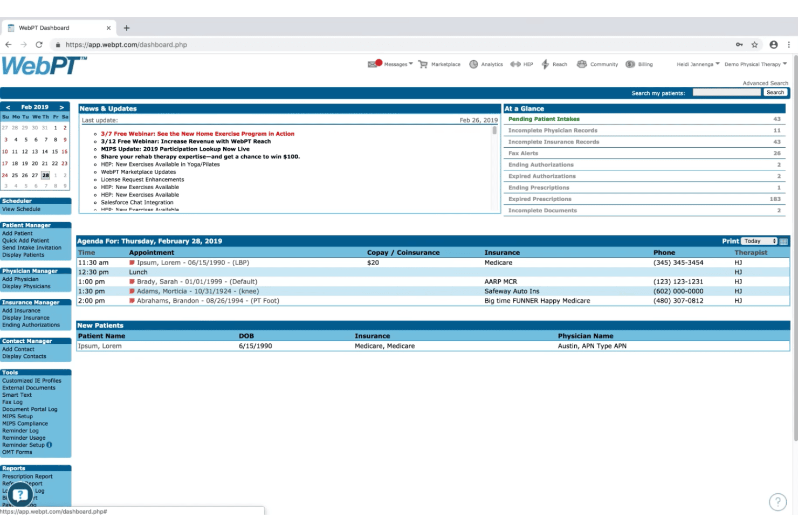Click Ipsum, Lorem in New Patients
This screenshot has width=798, height=532.
tap(100, 346)
